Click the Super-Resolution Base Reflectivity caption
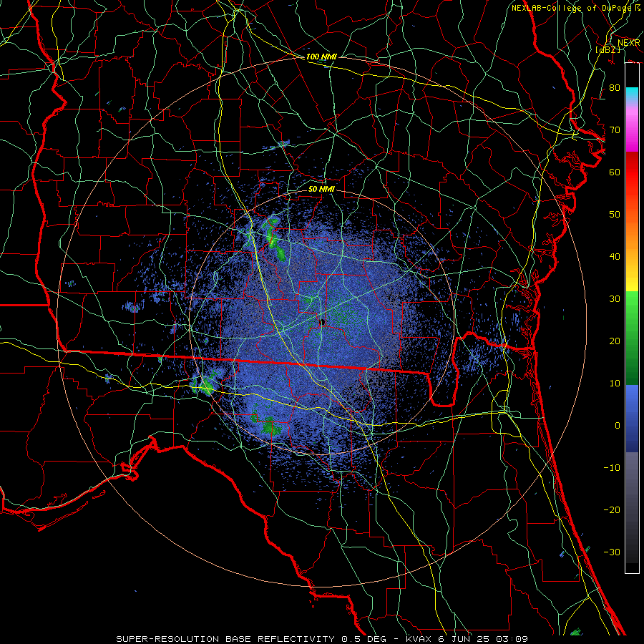Screen dimensions: 644x644 (x=321, y=639)
